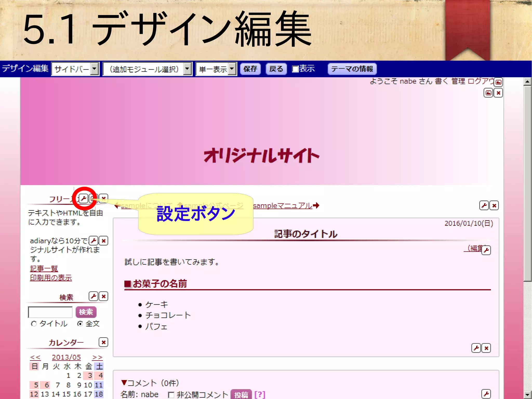This screenshot has width=532, height=399.
Task: Open the 検索 module's wrench settings
Action: (x=94, y=296)
